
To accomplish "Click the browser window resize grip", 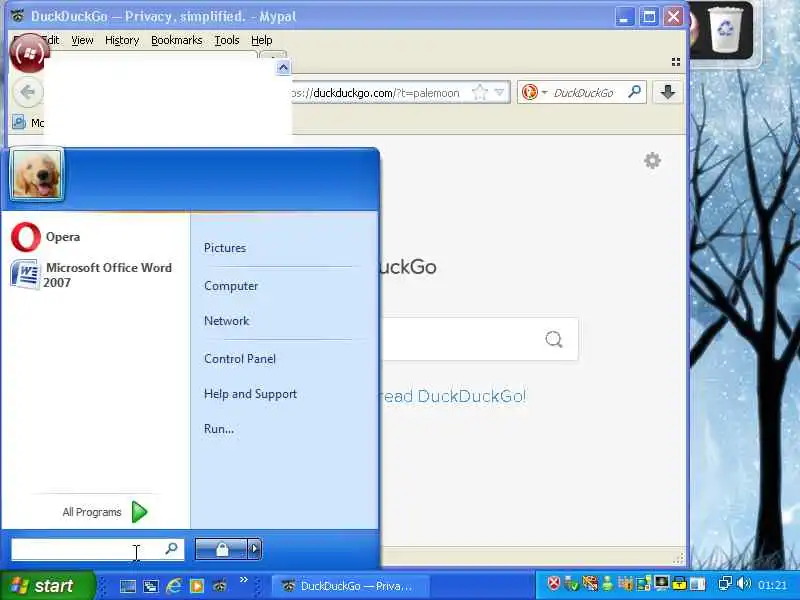I will (x=679, y=559).
